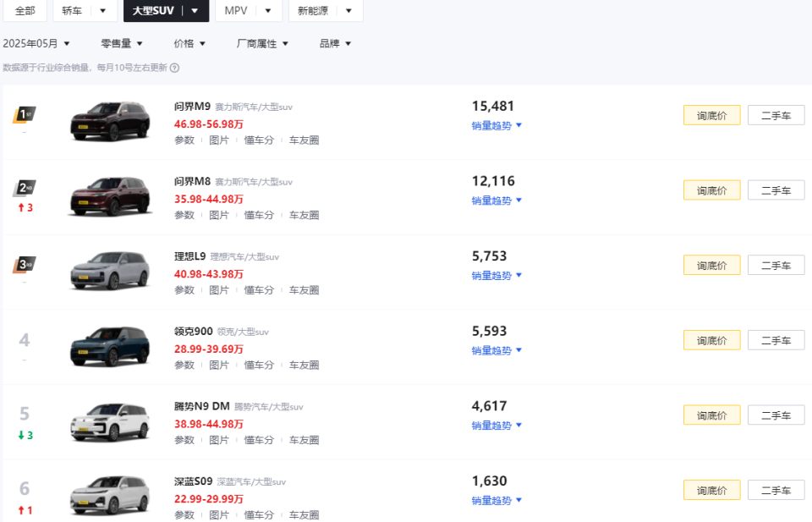Viewport: 812px width, 522px height.
Task: Open the MPV tab dropdown arrow
Action: pos(268,10)
